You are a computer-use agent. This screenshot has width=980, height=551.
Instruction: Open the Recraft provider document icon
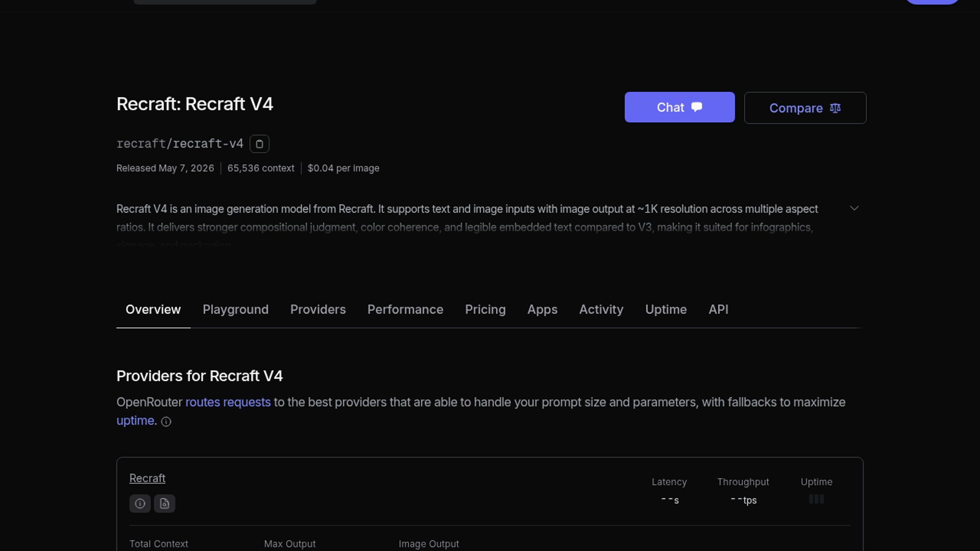(164, 504)
